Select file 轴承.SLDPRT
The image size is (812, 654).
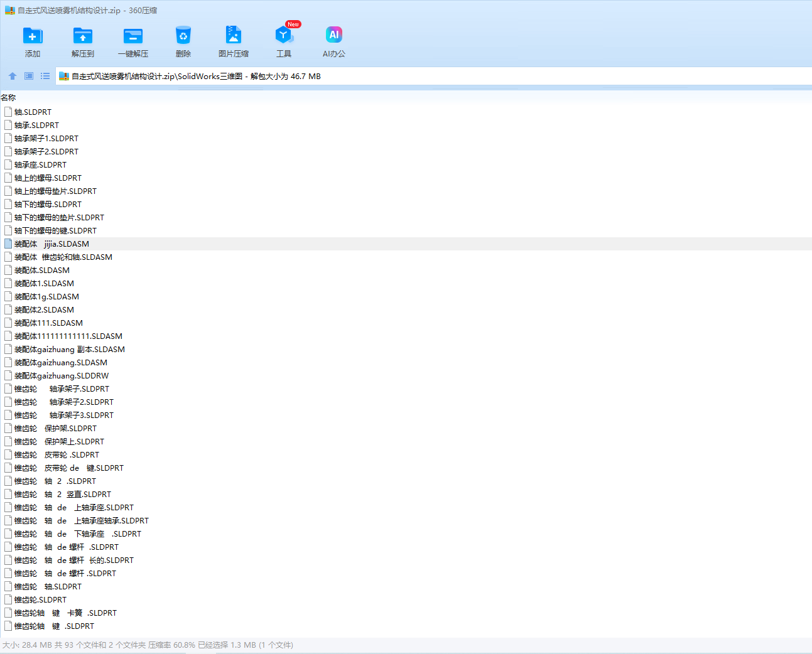(36, 125)
